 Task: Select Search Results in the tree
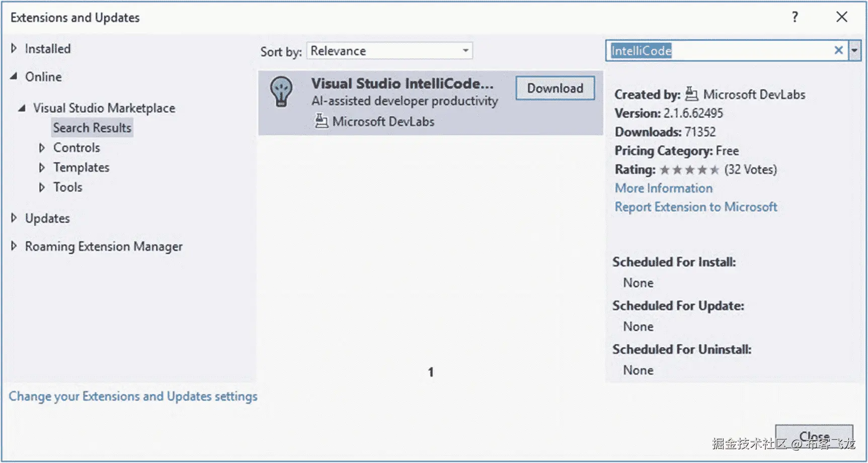(92, 128)
